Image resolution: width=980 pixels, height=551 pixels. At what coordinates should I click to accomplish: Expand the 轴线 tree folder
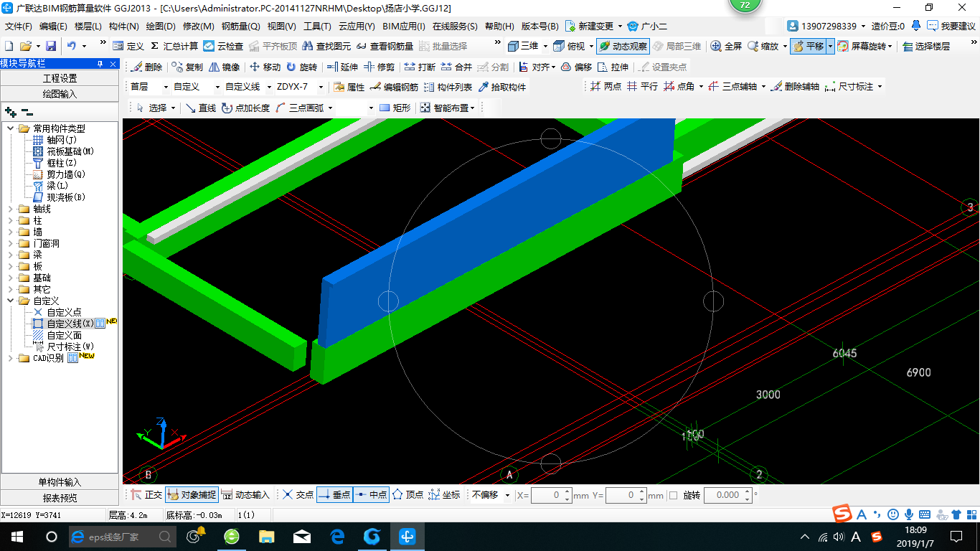click(x=11, y=209)
